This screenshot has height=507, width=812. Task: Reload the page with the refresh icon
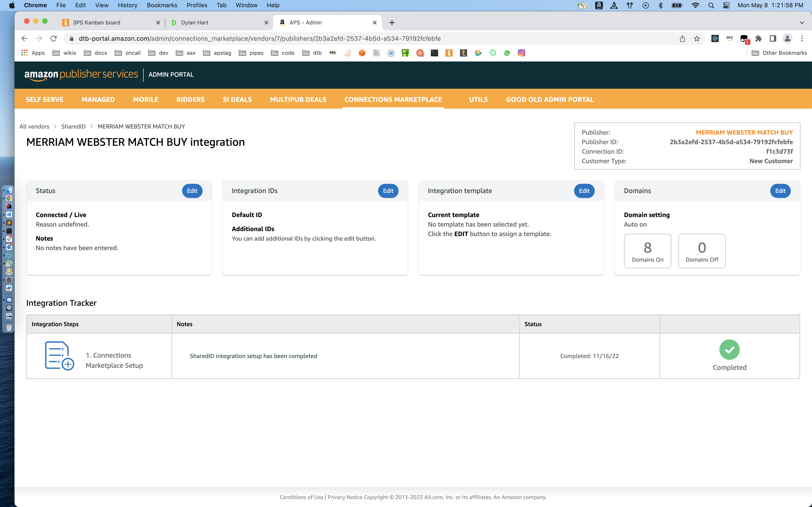[x=54, y=38]
